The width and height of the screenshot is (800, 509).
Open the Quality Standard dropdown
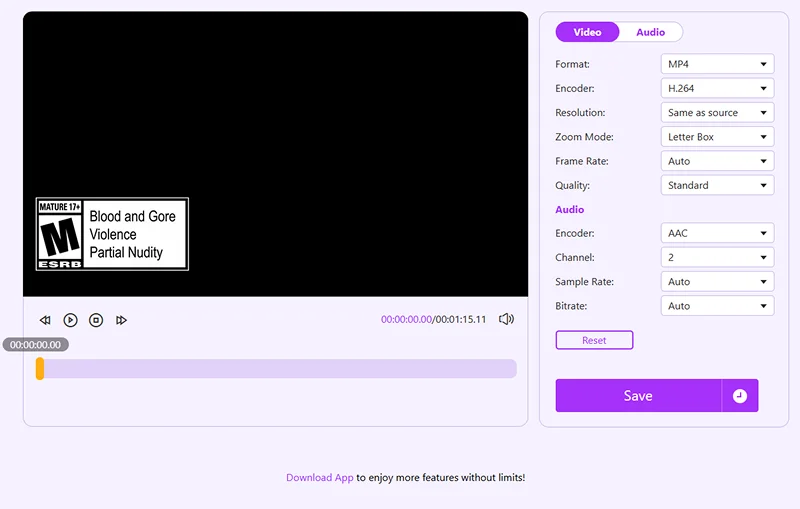(717, 185)
